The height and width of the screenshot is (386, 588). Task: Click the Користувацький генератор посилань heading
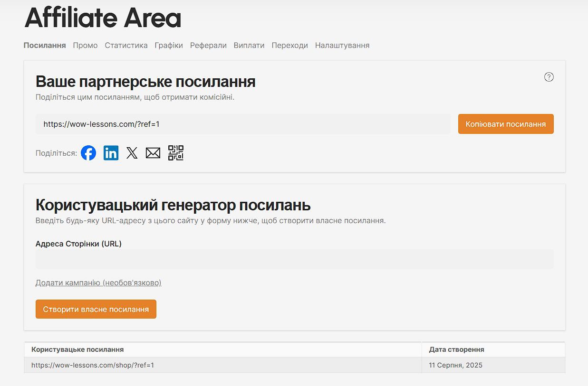(x=173, y=205)
